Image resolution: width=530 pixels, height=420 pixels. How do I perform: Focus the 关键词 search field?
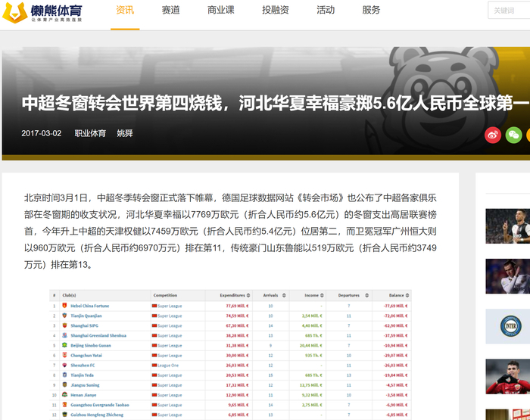pos(509,10)
